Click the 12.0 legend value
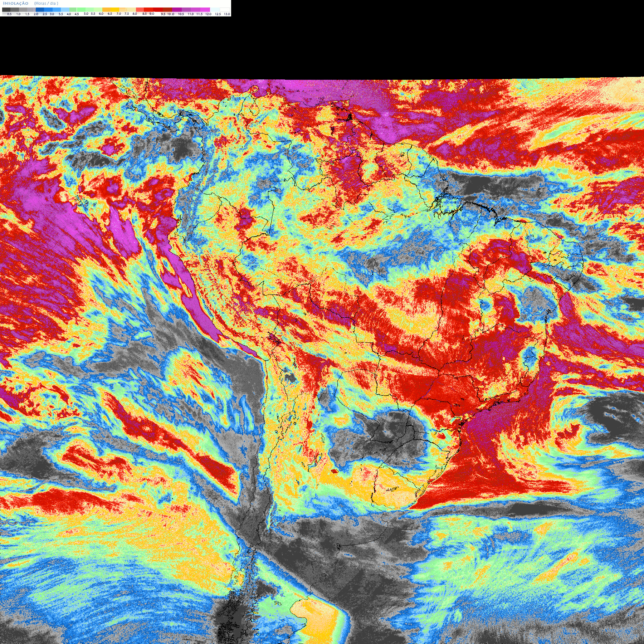 click(x=208, y=14)
